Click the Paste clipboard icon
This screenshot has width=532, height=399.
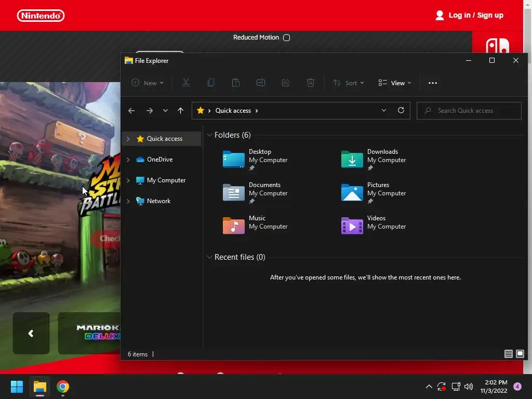tap(236, 83)
